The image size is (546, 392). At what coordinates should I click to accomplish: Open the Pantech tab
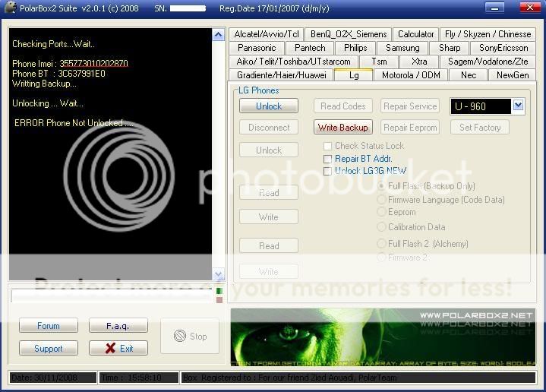pos(310,48)
